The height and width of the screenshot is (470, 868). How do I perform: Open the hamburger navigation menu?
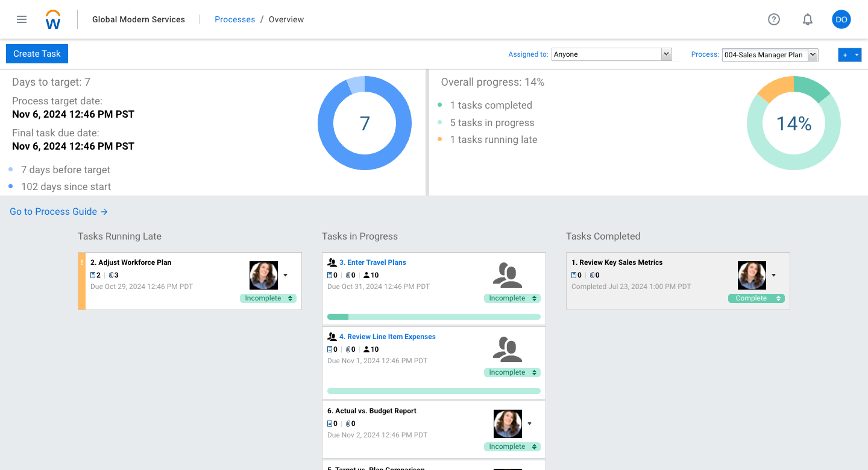[22, 19]
